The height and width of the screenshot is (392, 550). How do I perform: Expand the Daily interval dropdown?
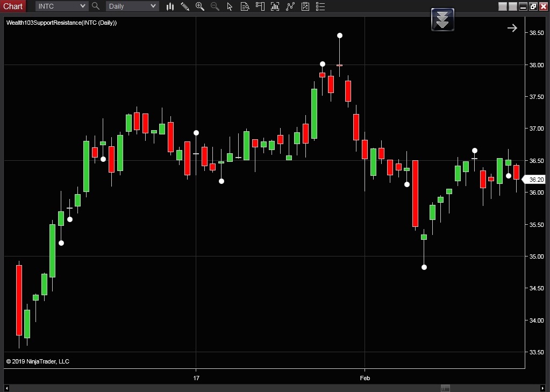point(153,6)
